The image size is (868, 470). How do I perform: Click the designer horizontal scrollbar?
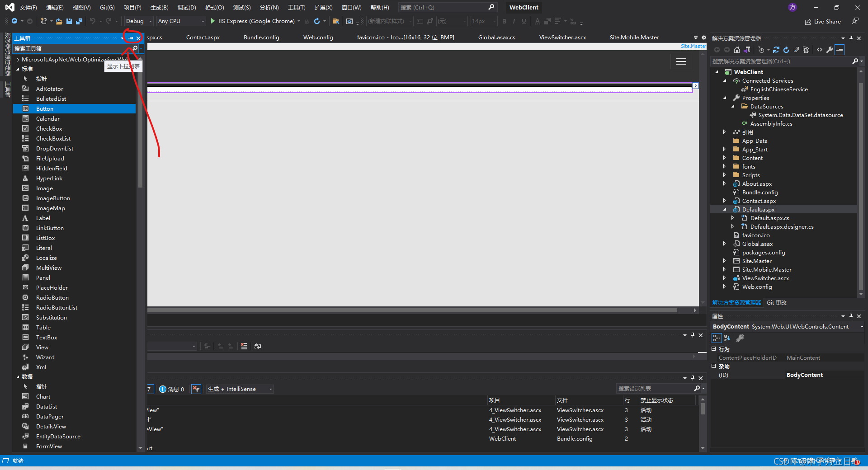[412, 310]
